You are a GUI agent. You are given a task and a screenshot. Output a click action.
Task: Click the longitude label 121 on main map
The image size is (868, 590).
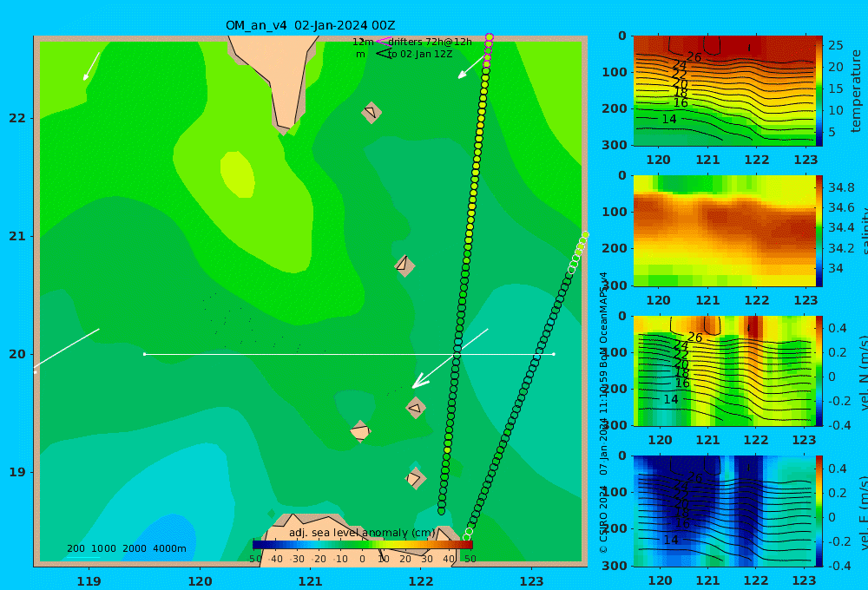pyautogui.click(x=311, y=581)
